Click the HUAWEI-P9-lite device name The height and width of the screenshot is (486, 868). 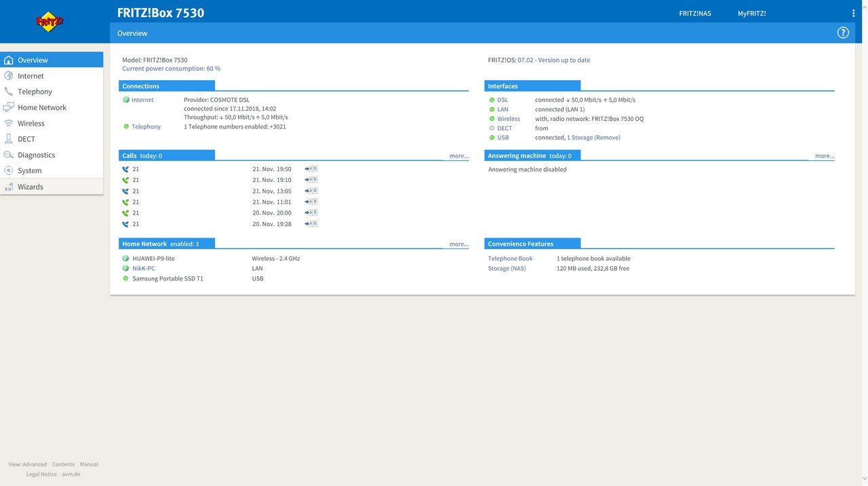(x=154, y=259)
